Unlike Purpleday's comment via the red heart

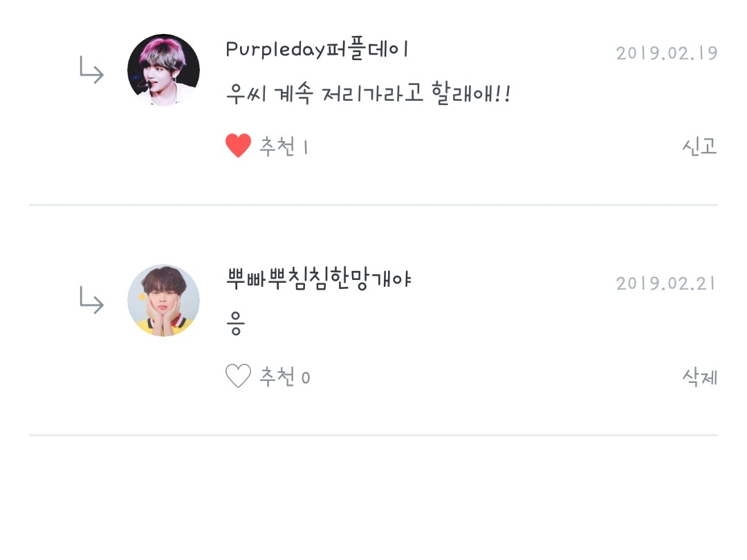click(x=238, y=145)
